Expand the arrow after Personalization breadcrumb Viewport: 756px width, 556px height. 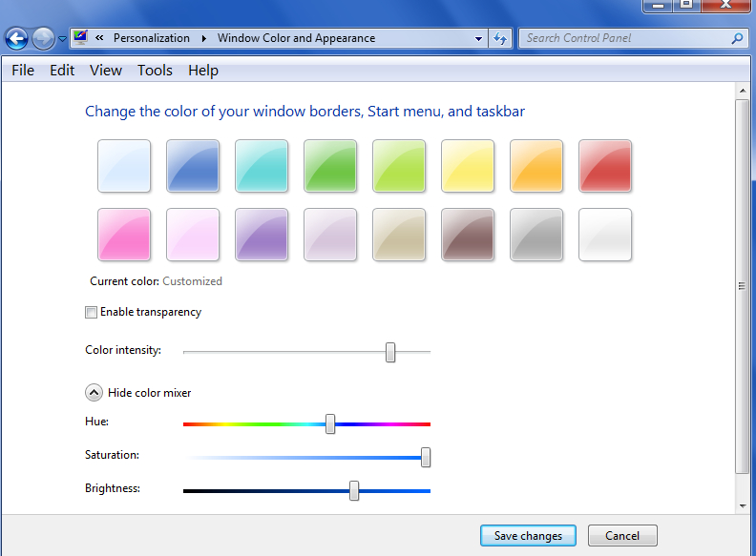click(204, 38)
